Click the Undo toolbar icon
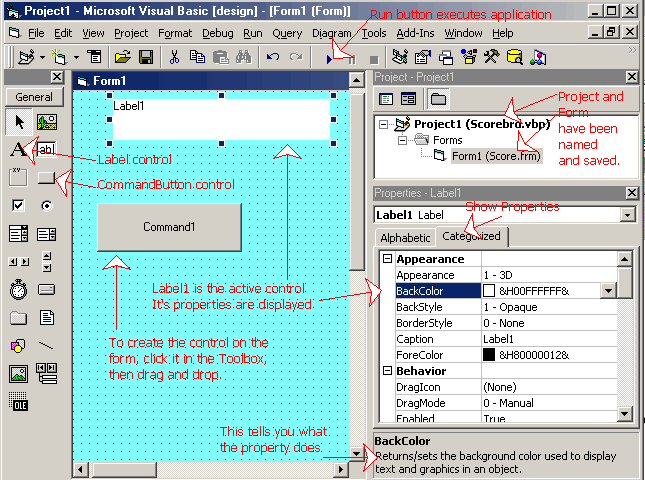The width and height of the screenshot is (645, 480). click(x=273, y=57)
